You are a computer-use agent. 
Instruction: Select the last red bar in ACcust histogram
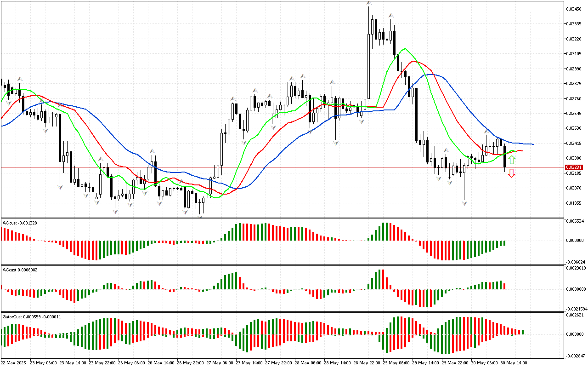pyautogui.click(x=504, y=286)
